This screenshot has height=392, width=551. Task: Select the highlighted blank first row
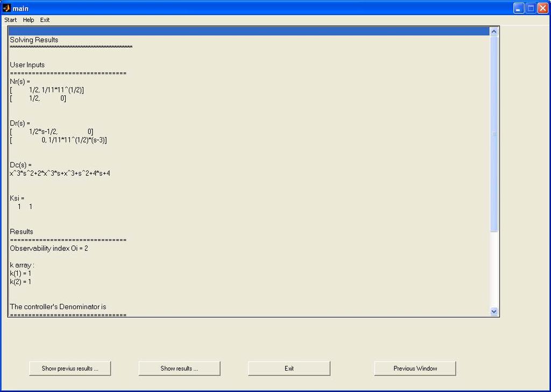tap(249, 31)
